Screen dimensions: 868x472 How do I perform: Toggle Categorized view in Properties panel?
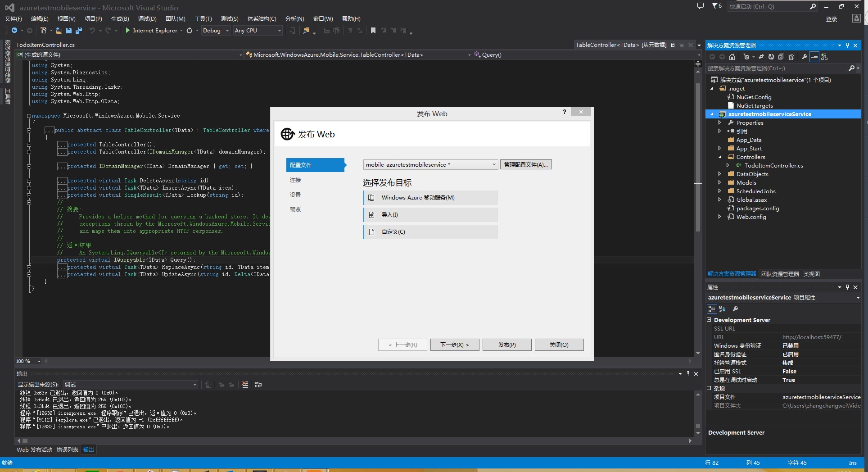712,309
